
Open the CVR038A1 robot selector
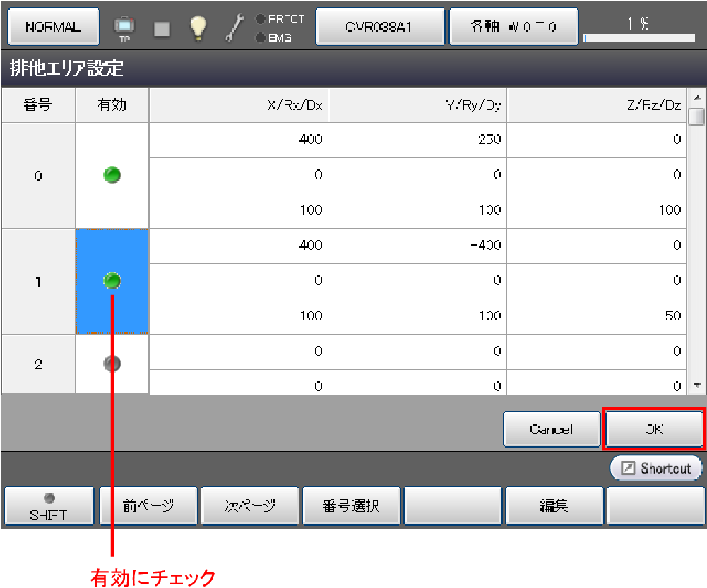(x=379, y=27)
